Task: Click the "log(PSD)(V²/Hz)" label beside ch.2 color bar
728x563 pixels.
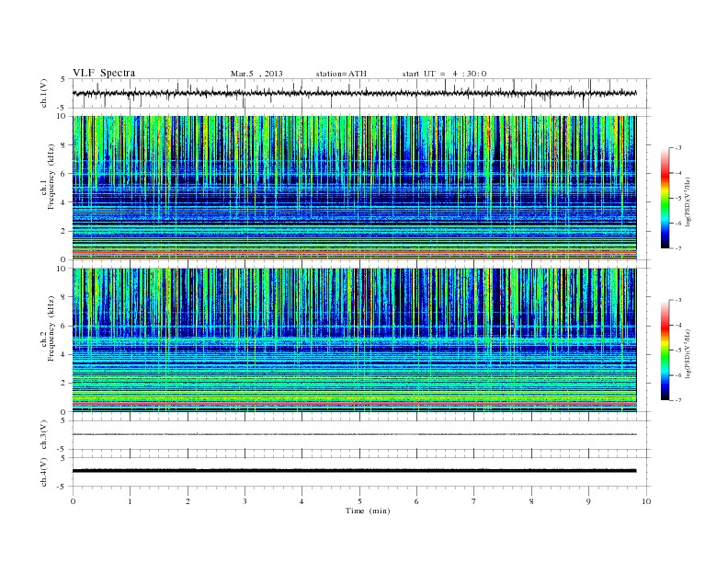Action: click(x=688, y=353)
